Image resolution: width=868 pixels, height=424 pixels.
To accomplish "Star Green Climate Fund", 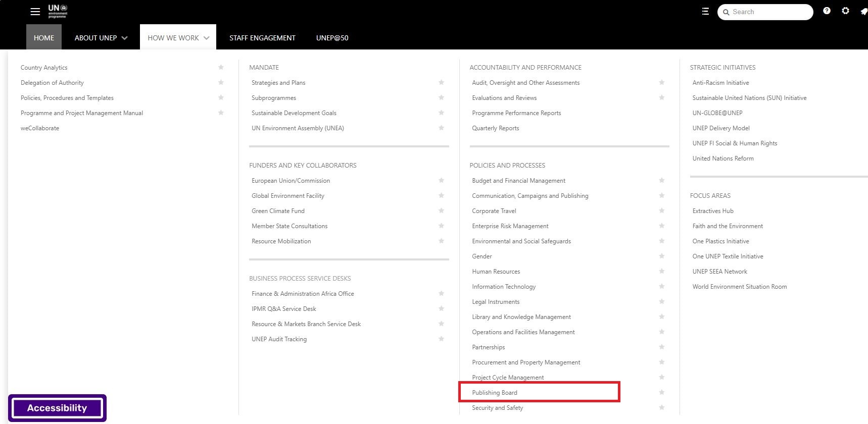I will [441, 210].
